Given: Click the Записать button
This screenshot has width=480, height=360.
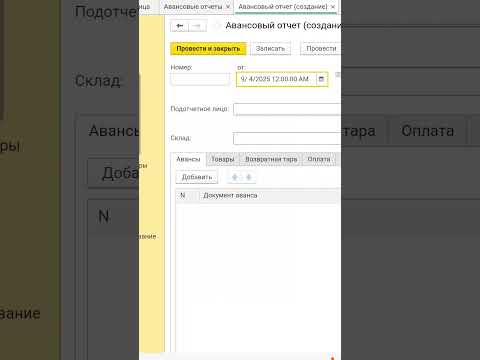Looking at the screenshot, I should coord(270,49).
